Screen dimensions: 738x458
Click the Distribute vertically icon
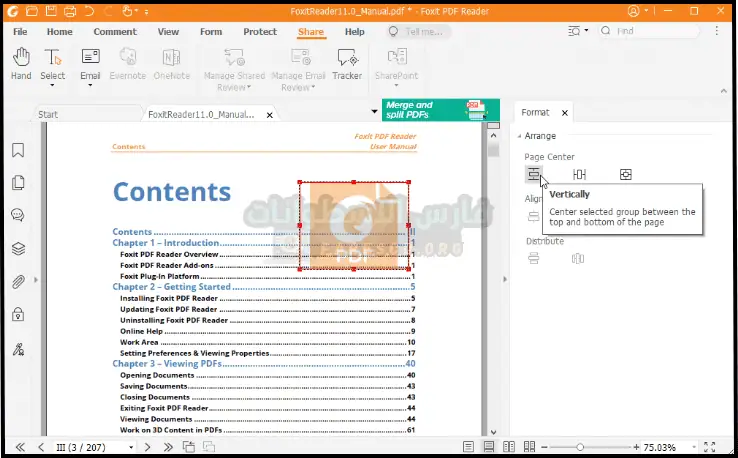click(x=534, y=259)
